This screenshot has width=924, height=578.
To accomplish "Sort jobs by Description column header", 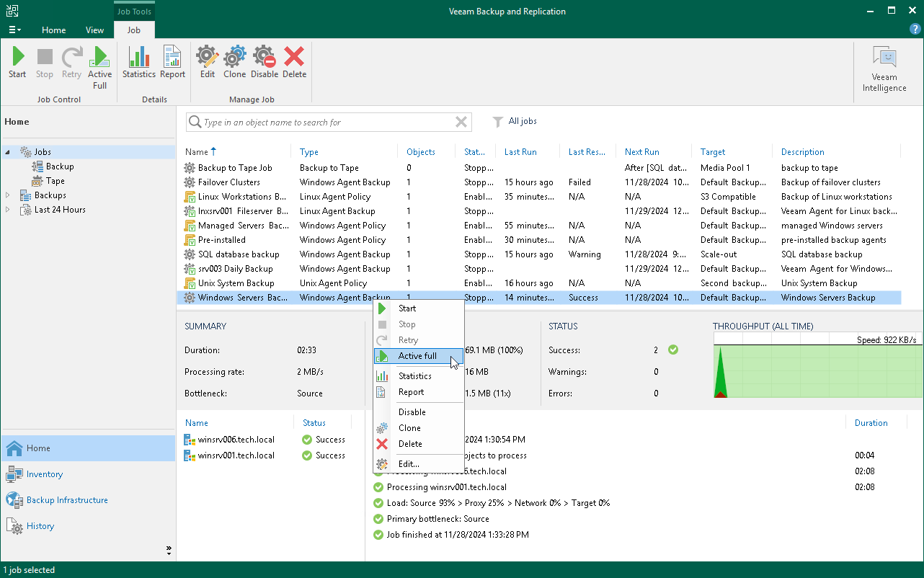I will click(x=803, y=152).
